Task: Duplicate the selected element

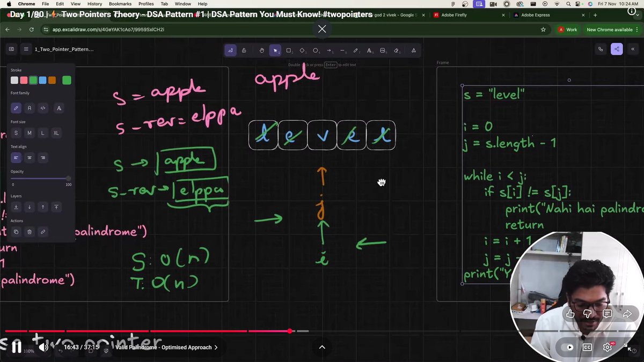Action: (16, 232)
